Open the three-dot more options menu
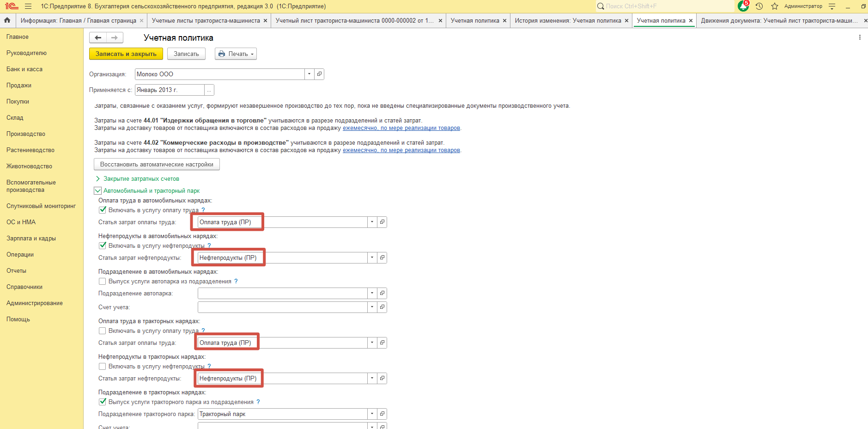Image resolution: width=868 pixels, height=429 pixels. tap(860, 37)
